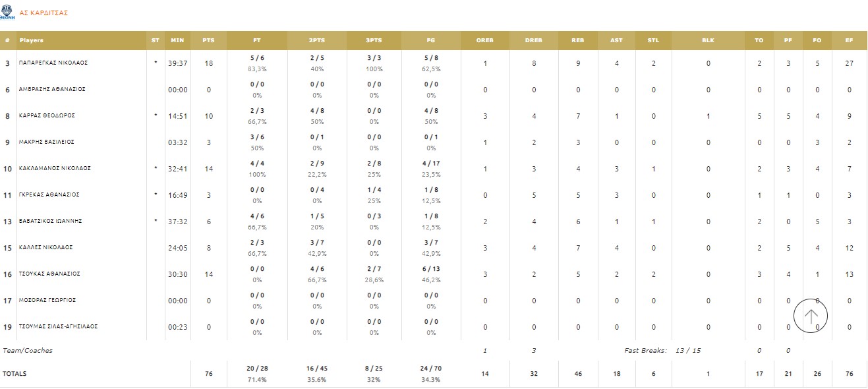Select the 3PTS column header
Image resolution: width=868 pixels, height=389 pixels.
pyautogui.click(x=374, y=40)
